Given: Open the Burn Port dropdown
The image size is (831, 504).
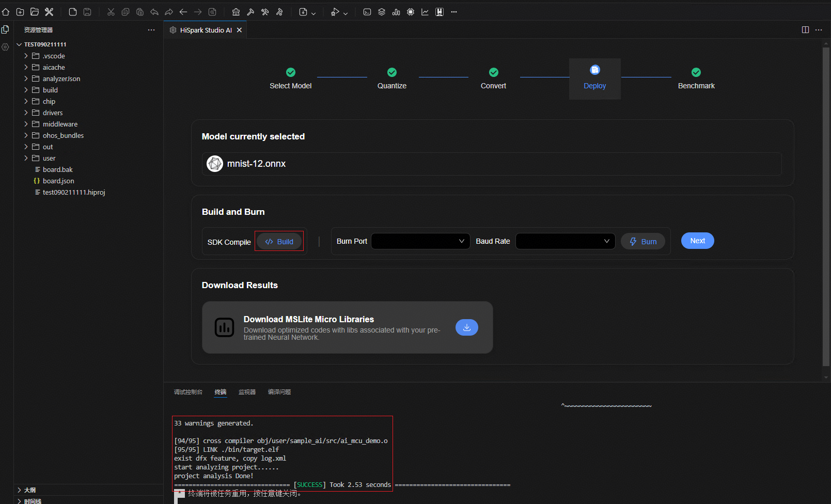Looking at the screenshot, I should 420,241.
